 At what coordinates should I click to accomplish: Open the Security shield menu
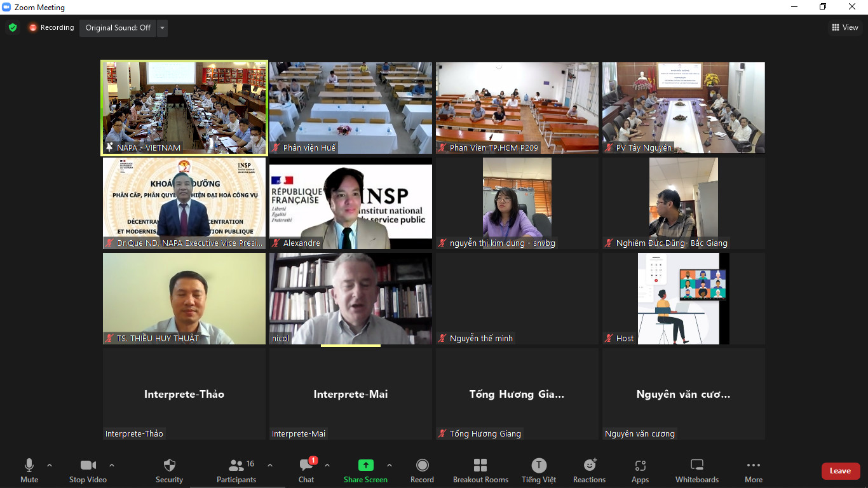[x=169, y=471]
